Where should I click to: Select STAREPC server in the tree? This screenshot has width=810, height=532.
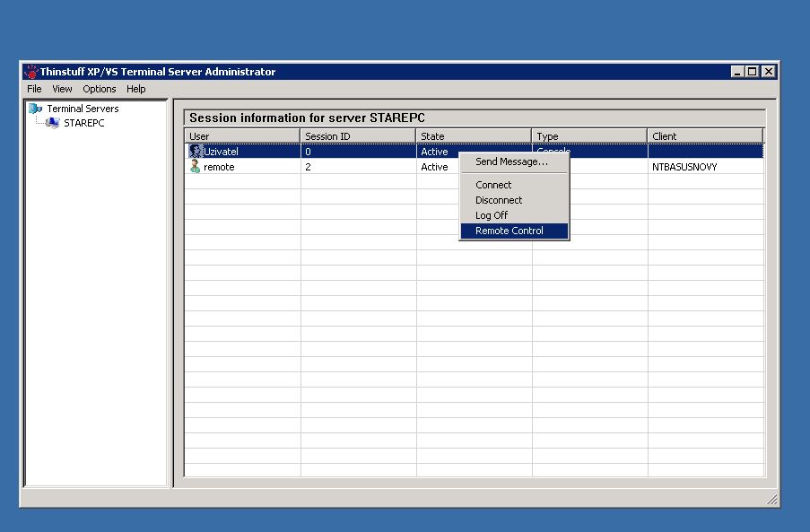pyautogui.click(x=83, y=123)
